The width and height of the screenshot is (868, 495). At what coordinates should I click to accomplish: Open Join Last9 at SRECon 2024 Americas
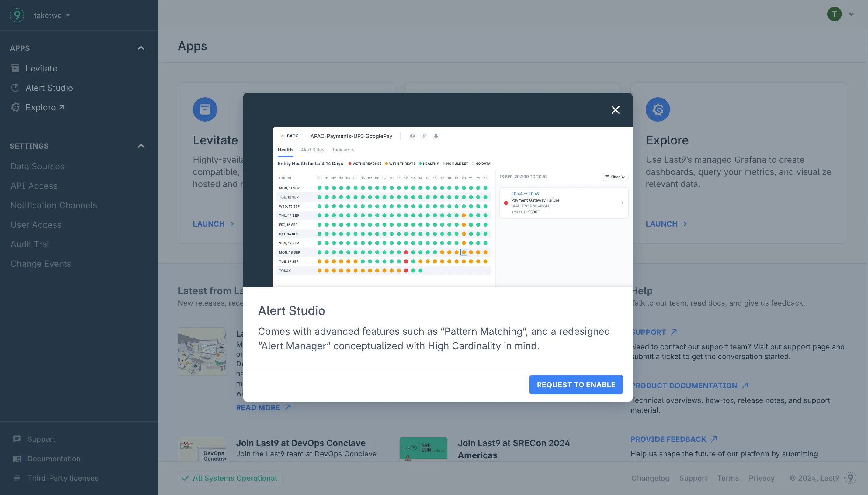tap(514, 449)
